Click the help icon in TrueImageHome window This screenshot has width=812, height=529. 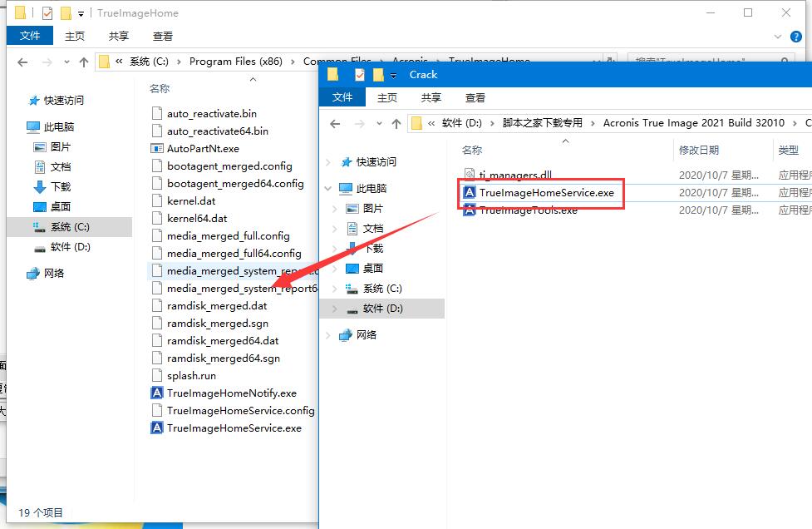[x=796, y=37]
